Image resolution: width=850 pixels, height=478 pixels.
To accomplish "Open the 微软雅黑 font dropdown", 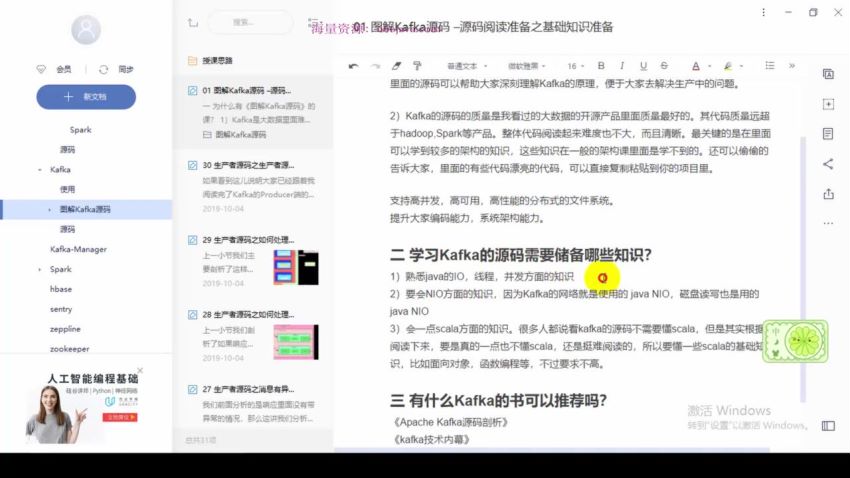I will pyautogui.click(x=526, y=66).
